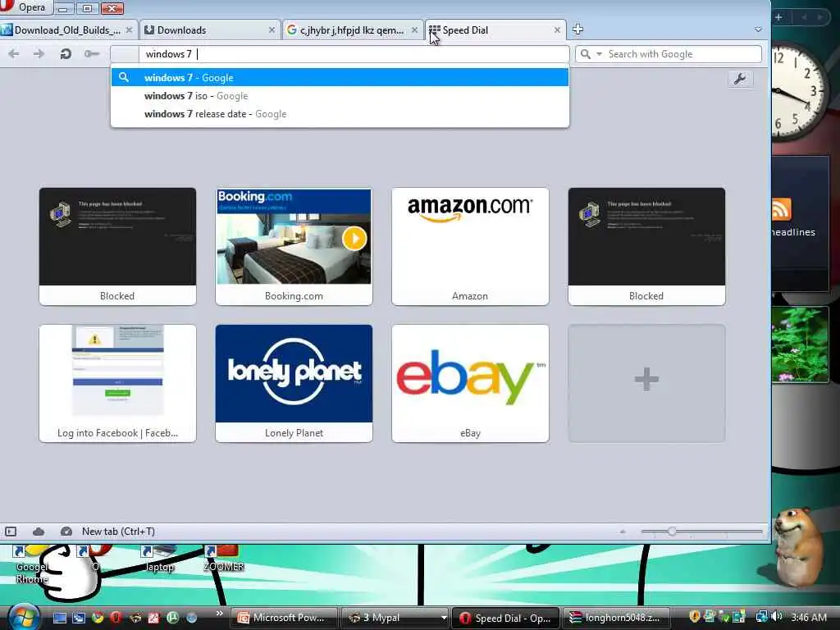Add a new tab with plus button

pyautogui.click(x=577, y=30)
